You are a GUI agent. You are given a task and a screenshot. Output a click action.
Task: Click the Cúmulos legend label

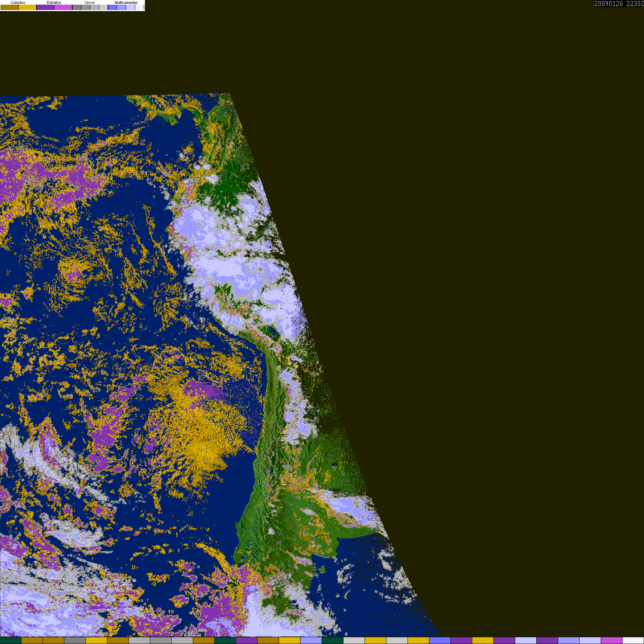18,3
